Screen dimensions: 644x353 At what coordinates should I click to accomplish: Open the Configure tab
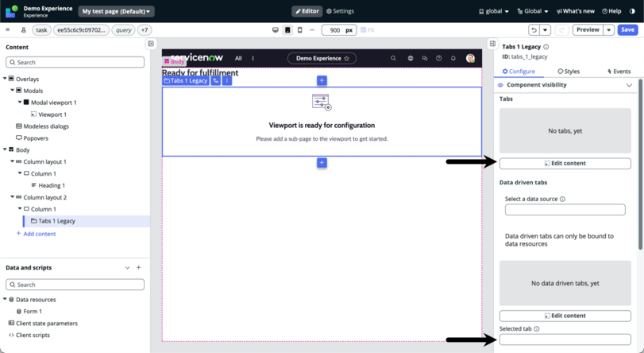[519, 72]
